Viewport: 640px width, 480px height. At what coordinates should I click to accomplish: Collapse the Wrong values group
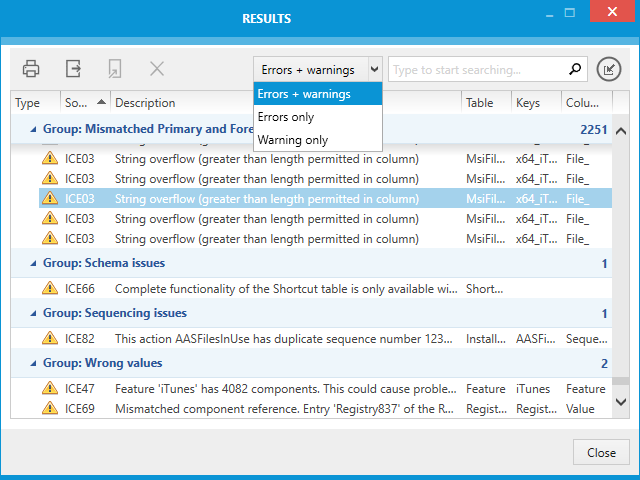point(33,363)
